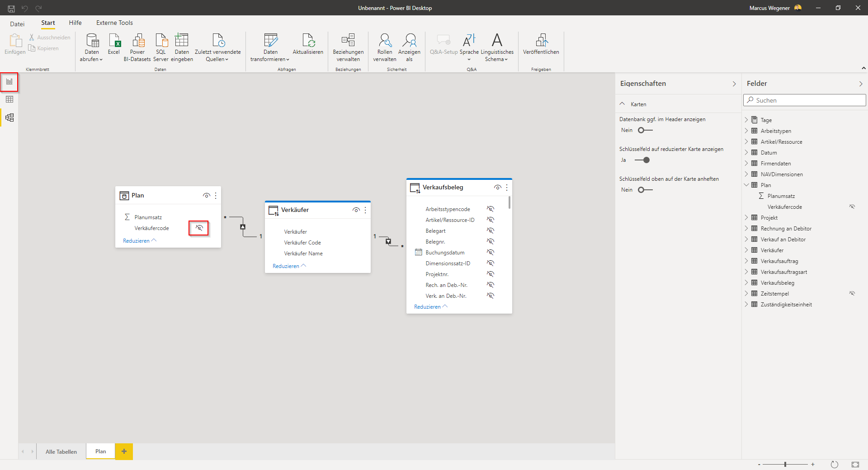The image size is (868, 470).
Task: Open the Hilfe ribbon tab
Action: tap(75, 23)
